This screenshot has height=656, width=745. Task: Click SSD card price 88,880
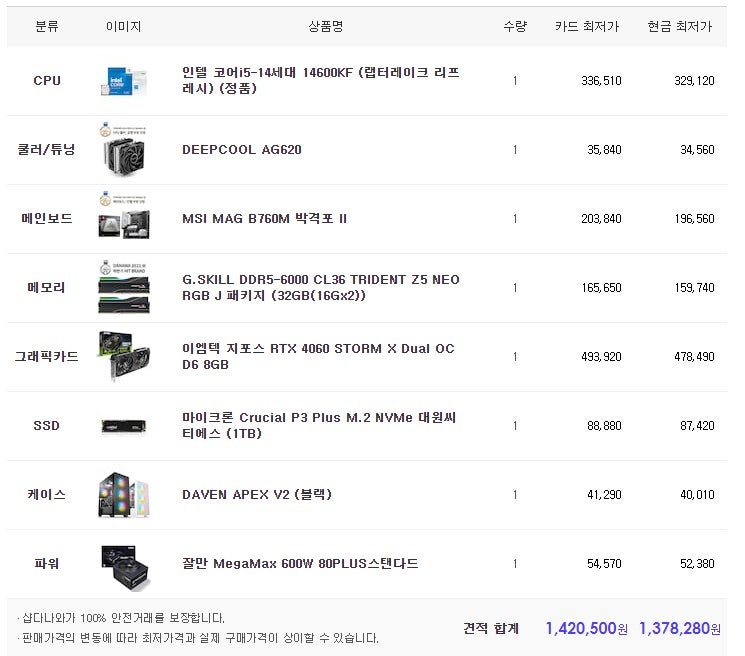point(604,425)
